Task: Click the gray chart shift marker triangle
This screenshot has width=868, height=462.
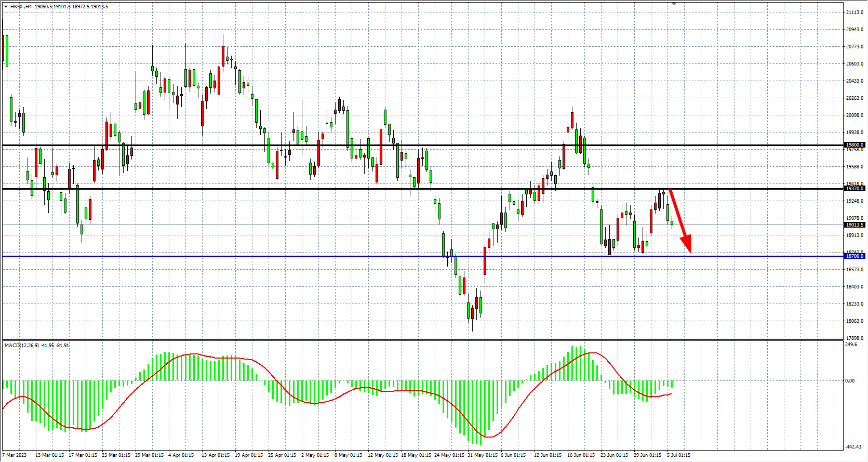Action: pyautogui.click(x=674, y=4)
